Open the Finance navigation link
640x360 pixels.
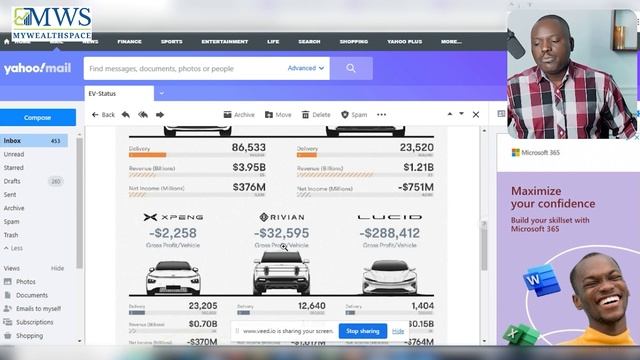click(129, 42)
